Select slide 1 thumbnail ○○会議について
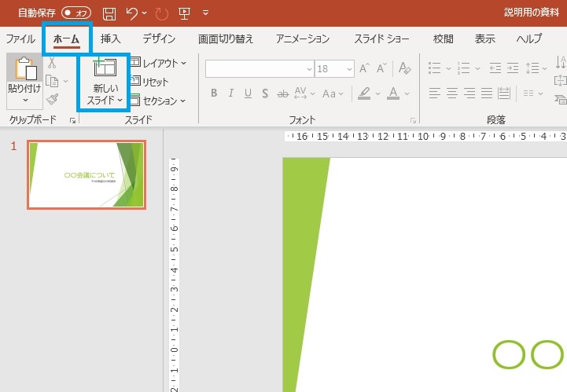Image resolution: width=567 pixels, height=392 pixels. [87, 175]
